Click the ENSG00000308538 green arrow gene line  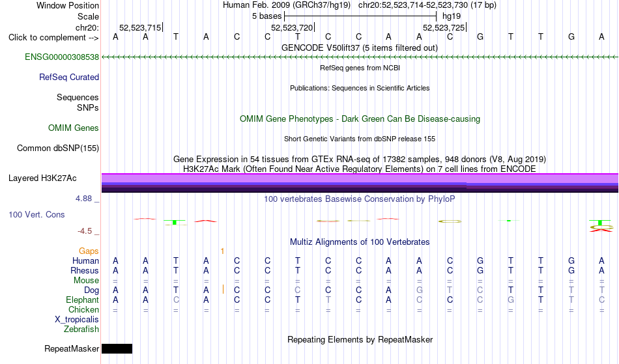pos(360,57)
